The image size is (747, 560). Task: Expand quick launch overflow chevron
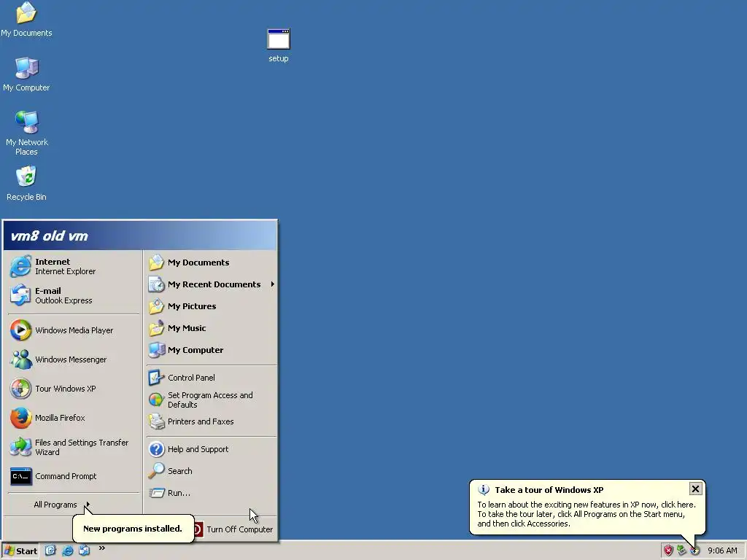click(x=101, y=548)
